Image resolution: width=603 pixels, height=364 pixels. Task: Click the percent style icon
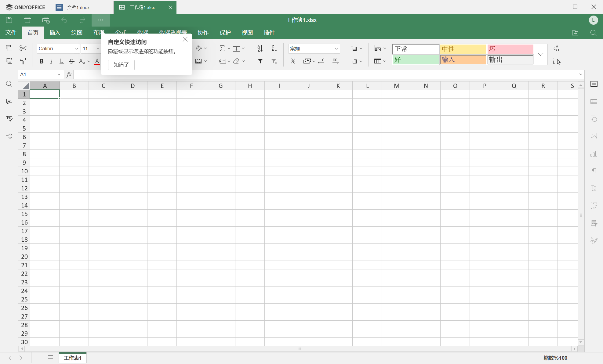pos(293,61)
